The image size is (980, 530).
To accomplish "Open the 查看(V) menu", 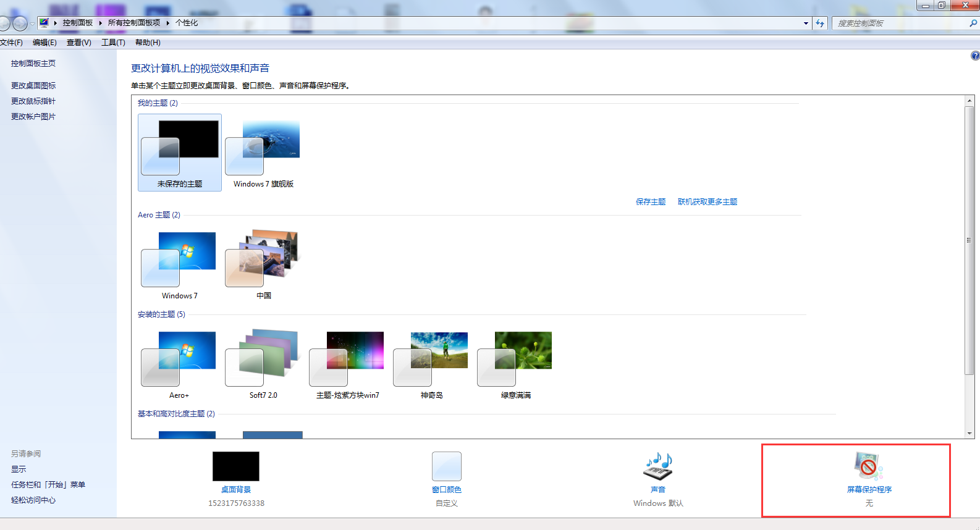I will (79, 43).
